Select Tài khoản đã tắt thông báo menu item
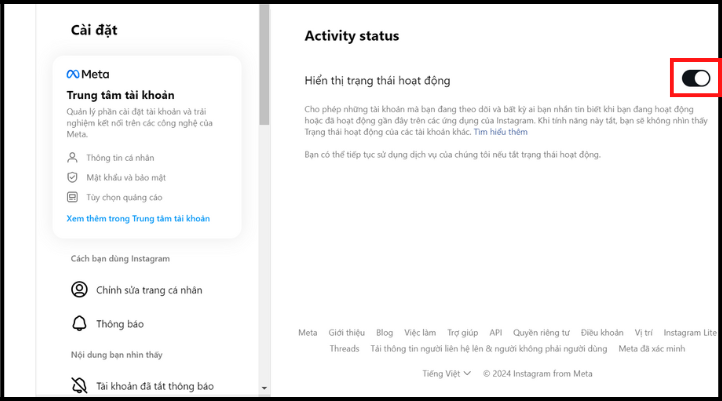Screen dimensions: 722x401 pyautogui.click(x=155, y=386)
